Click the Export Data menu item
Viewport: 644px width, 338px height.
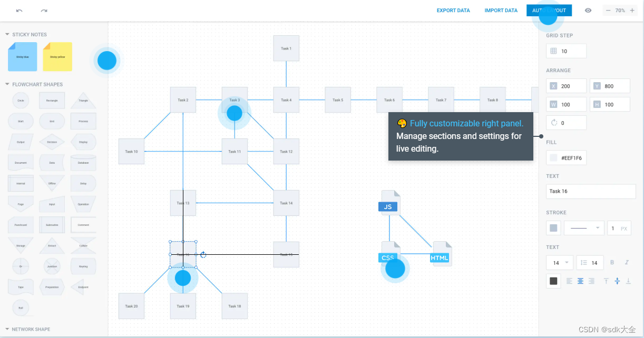click(x=453, y=10)
